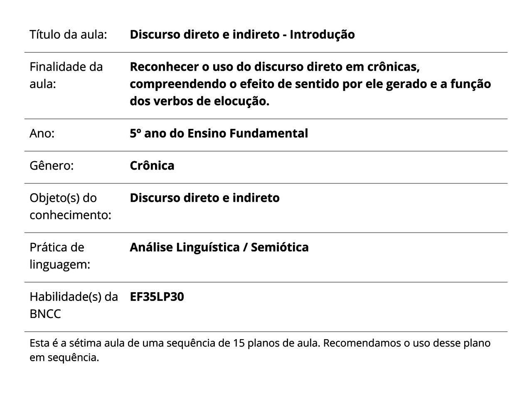Click the 'Título da aula:' label
This screenshot has width=532, height=399.
click(68, 34)
